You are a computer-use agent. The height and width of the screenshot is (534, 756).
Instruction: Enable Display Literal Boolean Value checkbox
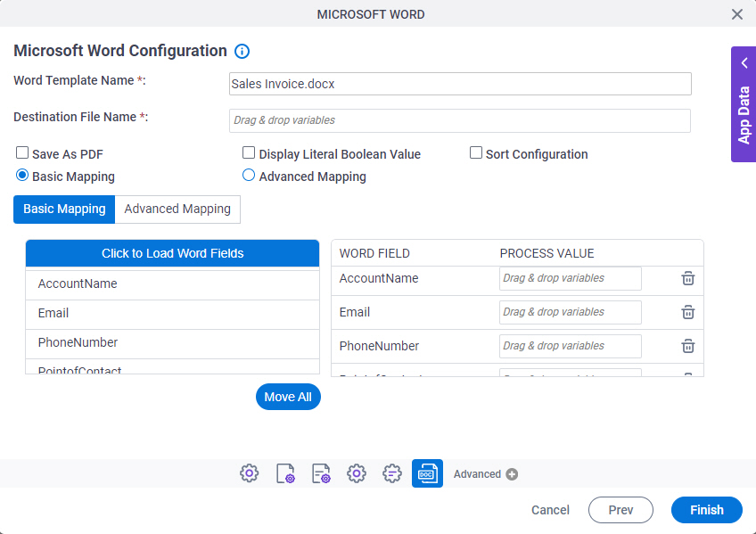(249, 152)
